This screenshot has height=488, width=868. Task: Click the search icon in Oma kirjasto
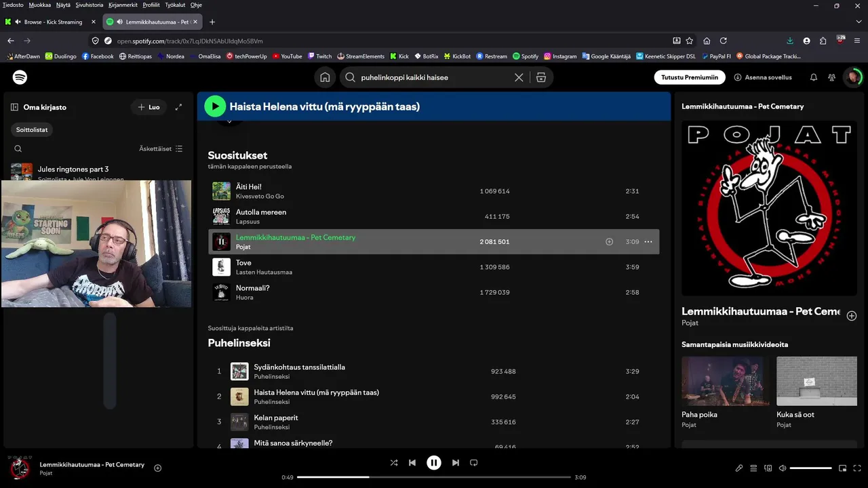18,148
